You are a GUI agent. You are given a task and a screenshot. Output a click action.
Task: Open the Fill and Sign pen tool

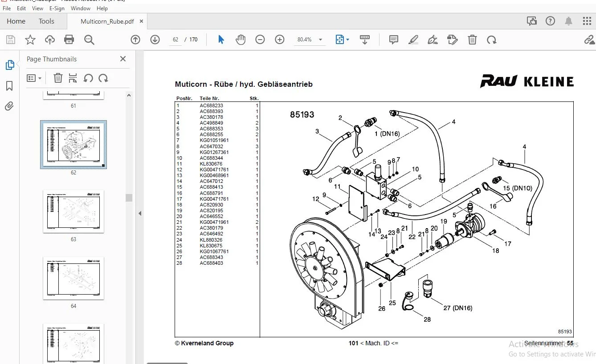coord(433,40)
